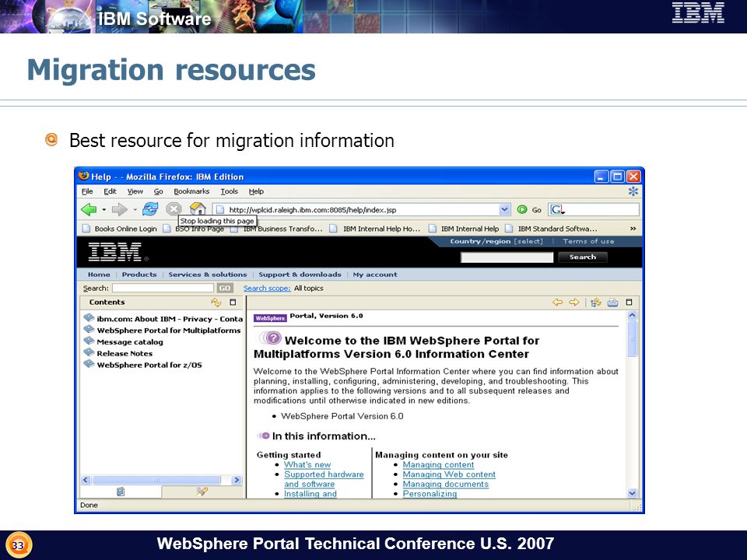Open WebSphere Portal for z/OS book
This screenshot has height=560, width=747.
(143, 364)
